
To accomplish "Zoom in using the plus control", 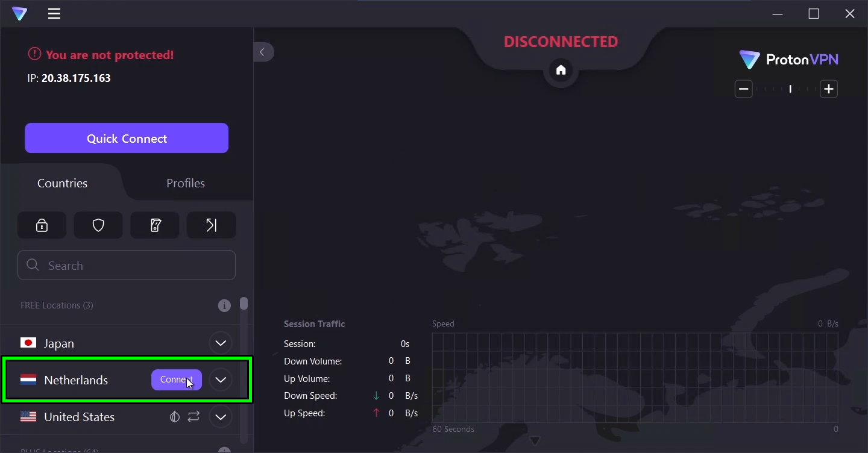I will point(829,89).
